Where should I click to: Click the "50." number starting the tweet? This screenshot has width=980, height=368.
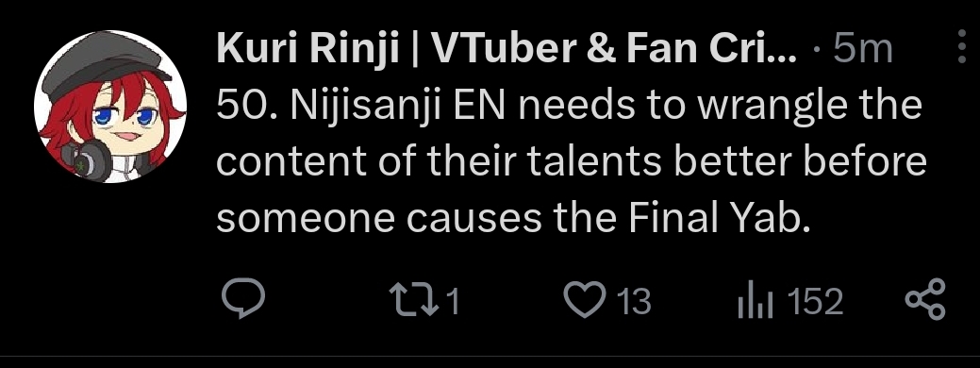click(247, 107)
